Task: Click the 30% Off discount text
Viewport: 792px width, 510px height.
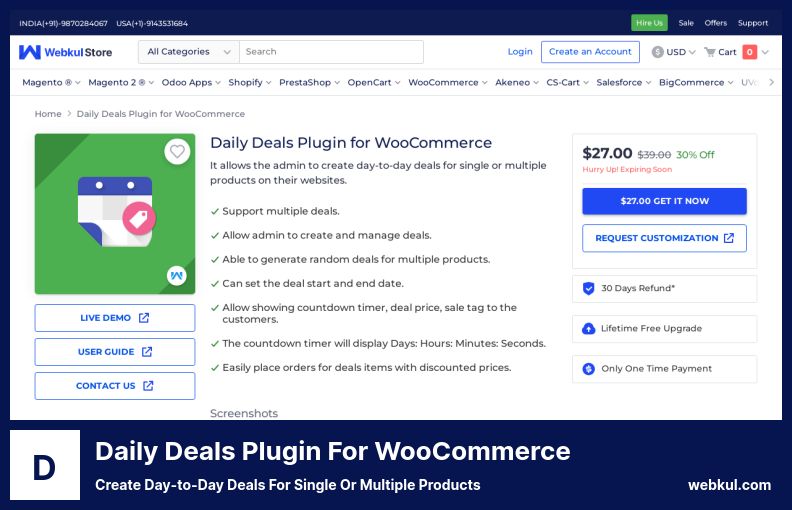Action: click(696, 155)
